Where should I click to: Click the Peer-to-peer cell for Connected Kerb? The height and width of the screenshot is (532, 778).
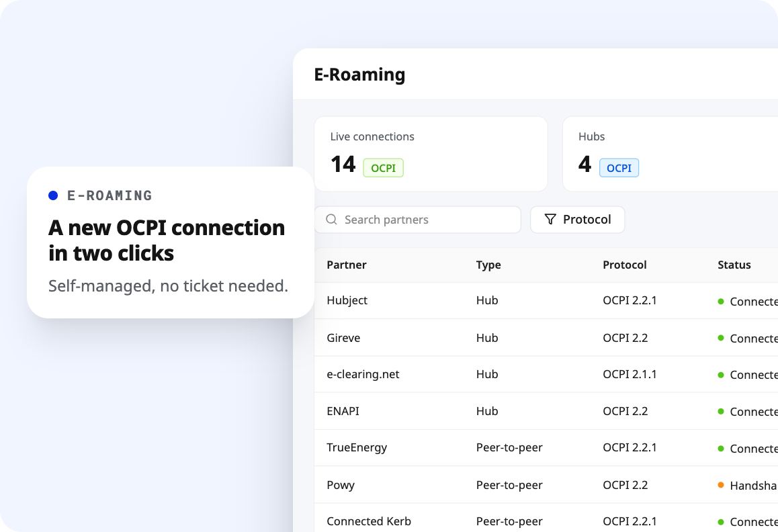pyautogui.click(x=509, y=521)
